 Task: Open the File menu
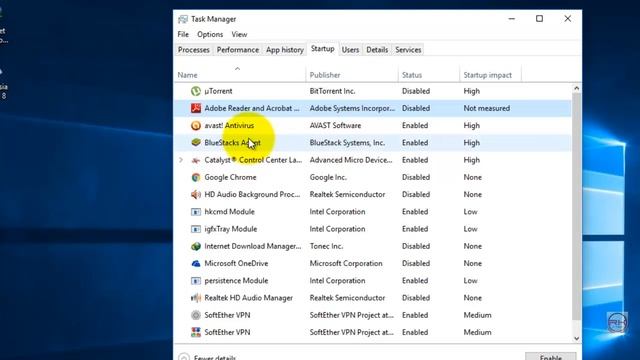tap(183, 34)
